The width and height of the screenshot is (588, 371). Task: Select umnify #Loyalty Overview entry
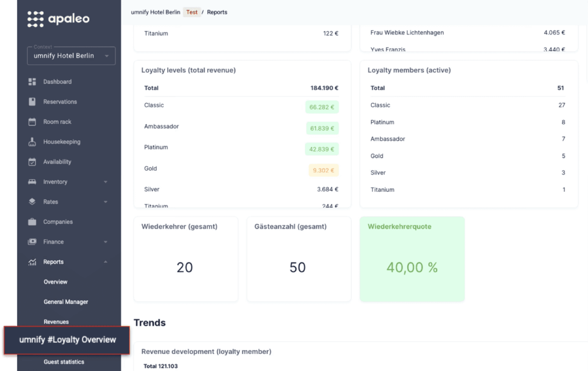click(67, 340)
